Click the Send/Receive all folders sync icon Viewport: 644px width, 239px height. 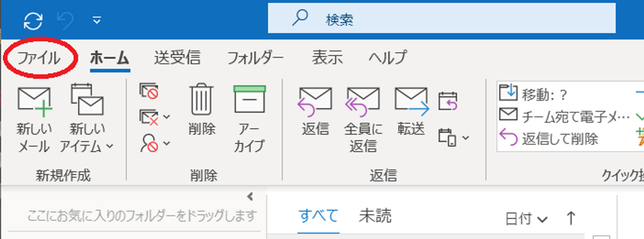[x=33, y=21]
